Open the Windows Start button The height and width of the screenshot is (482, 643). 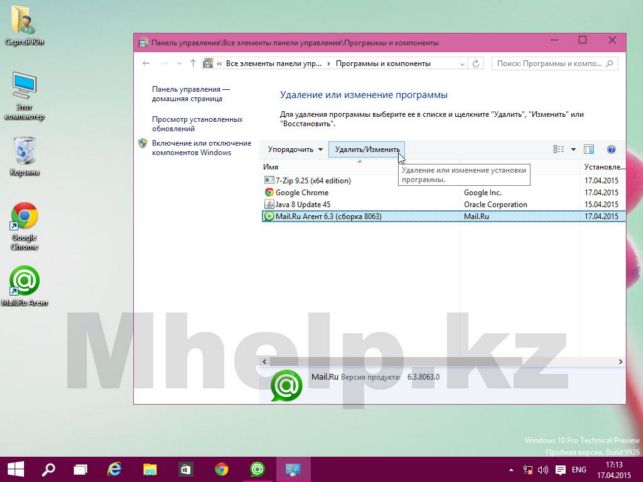(15, 469)
